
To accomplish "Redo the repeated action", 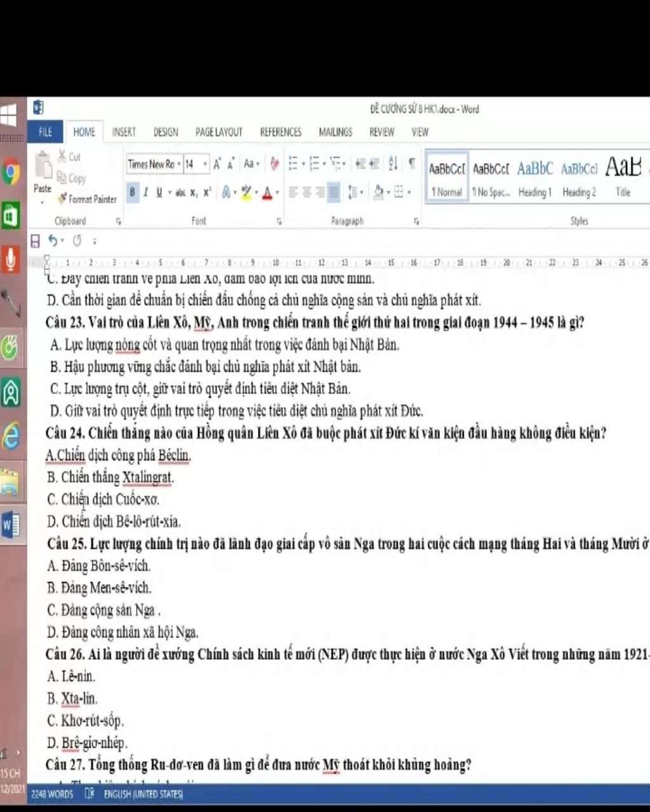I will coord(77,240).
